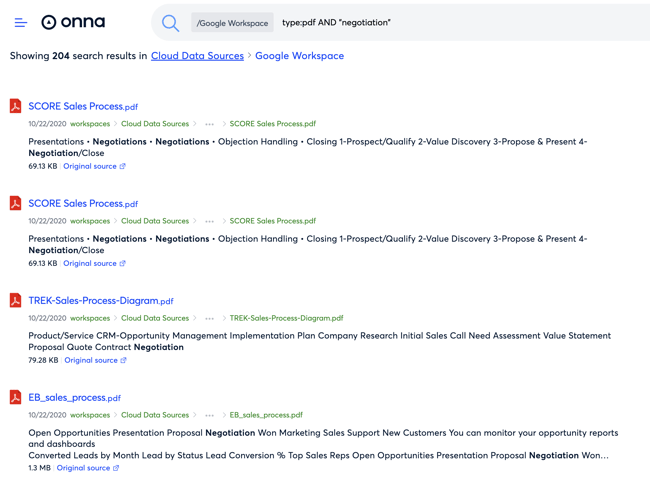Open the hamburger menu icon
Image resolution: width=650 pixels, height=484 pixels.
(21, 22)
